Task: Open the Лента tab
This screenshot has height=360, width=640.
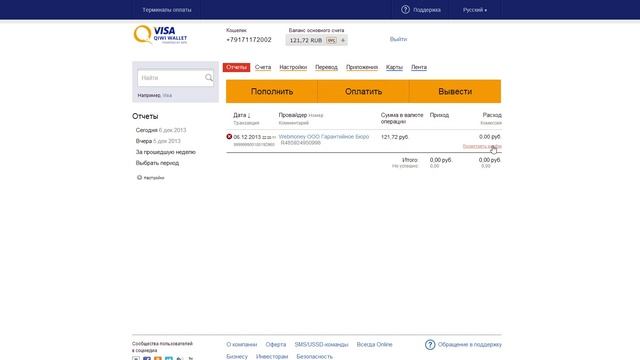Action: 419,67
